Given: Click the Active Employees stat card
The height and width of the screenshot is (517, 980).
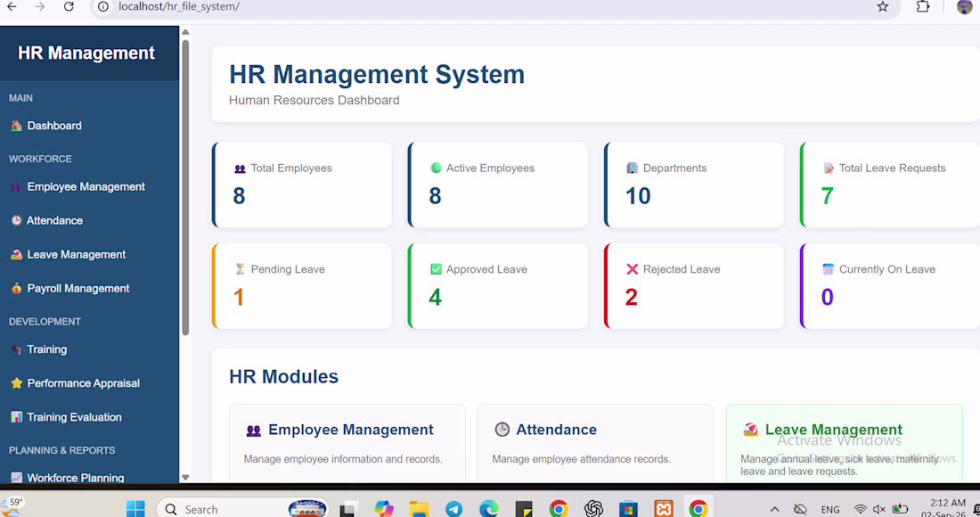Looking at the screenshot, I should coord(498,185).
